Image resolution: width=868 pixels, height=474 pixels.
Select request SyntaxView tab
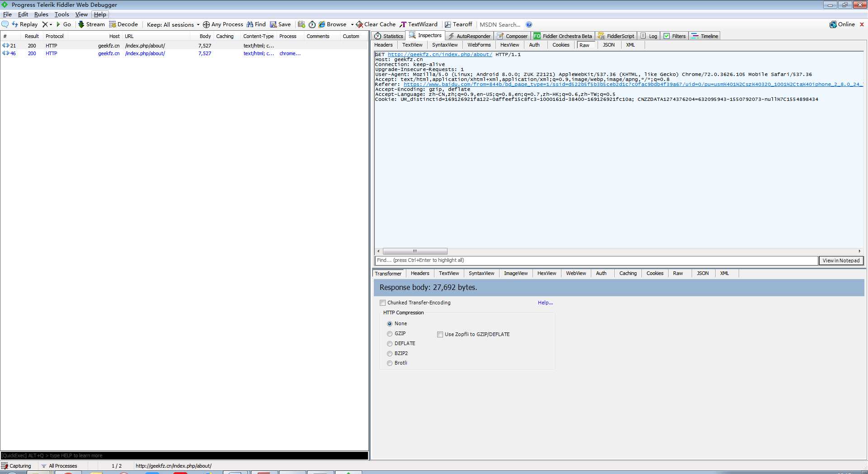(x=445, y=45)
